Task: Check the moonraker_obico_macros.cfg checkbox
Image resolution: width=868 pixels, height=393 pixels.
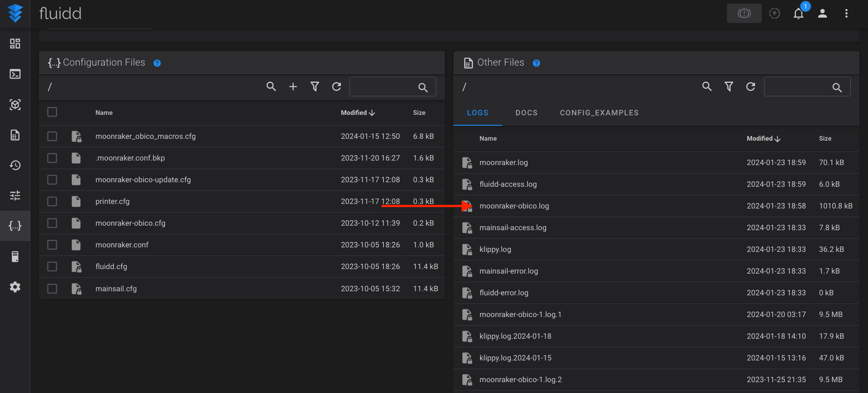Action: click(x=52, y=136)
